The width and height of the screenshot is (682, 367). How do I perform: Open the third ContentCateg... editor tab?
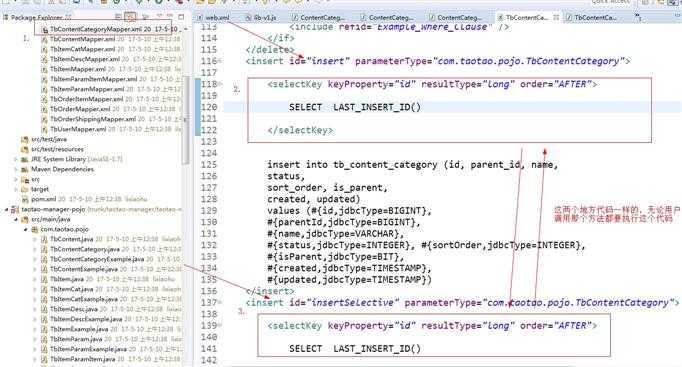click(x=455, y=17)
